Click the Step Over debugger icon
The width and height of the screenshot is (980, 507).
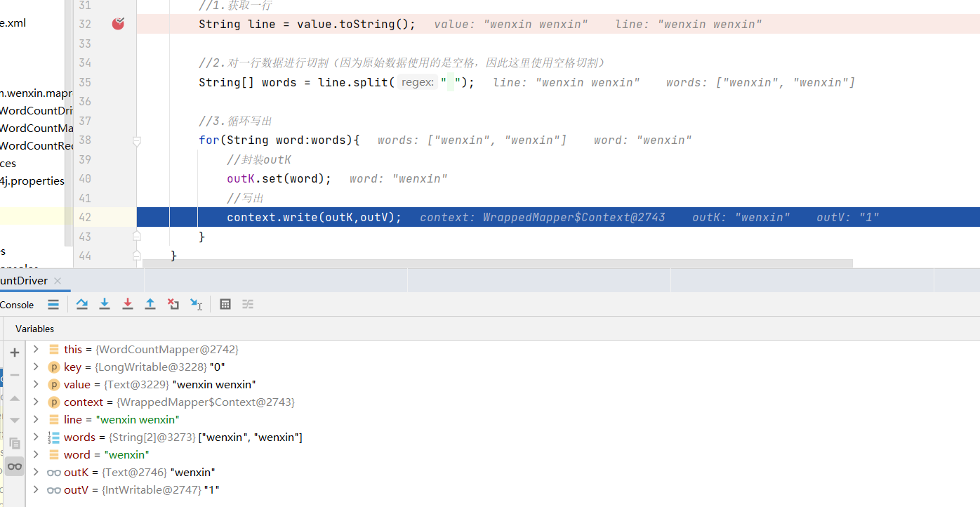(x=82, y=304)
